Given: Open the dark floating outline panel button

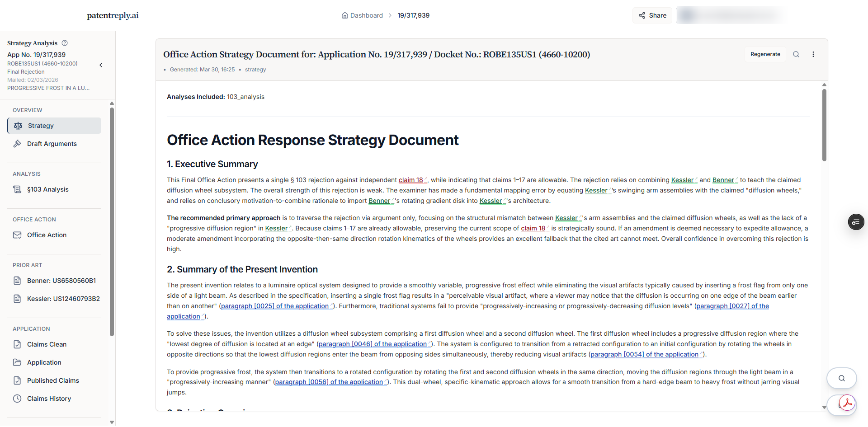Looking at the screenshot, I should point(856,222).
